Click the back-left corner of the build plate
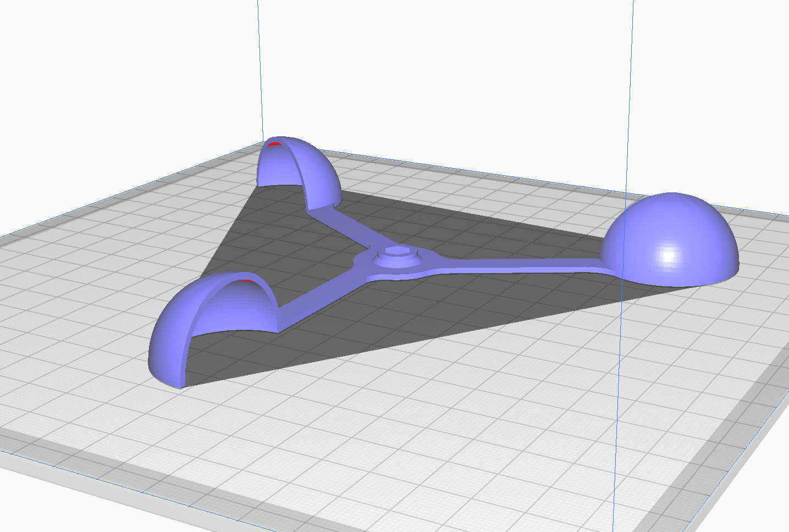 (263, 145)
